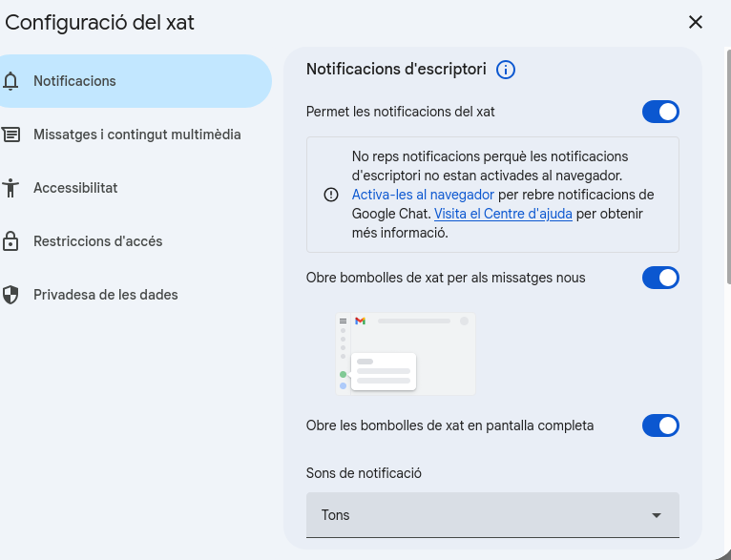Click the Accessibilitat person icon
Viewport: 731px width, 560px height.
pos(11,188)
